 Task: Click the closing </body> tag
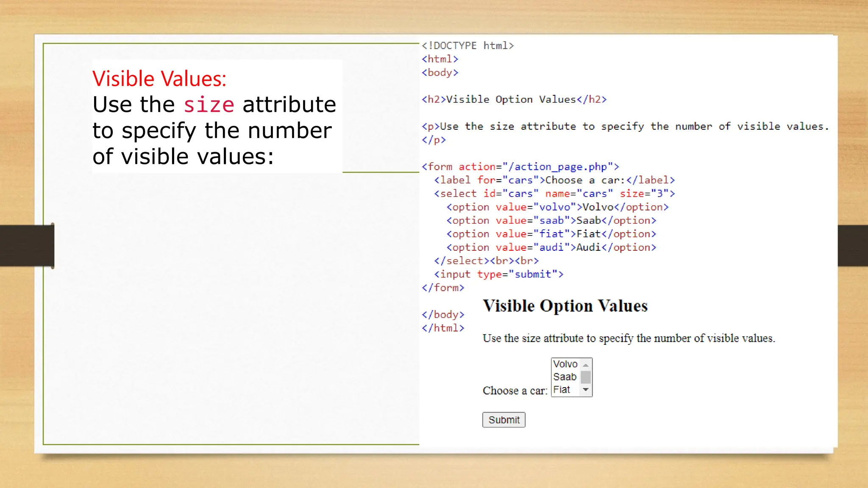coord(443,315)
